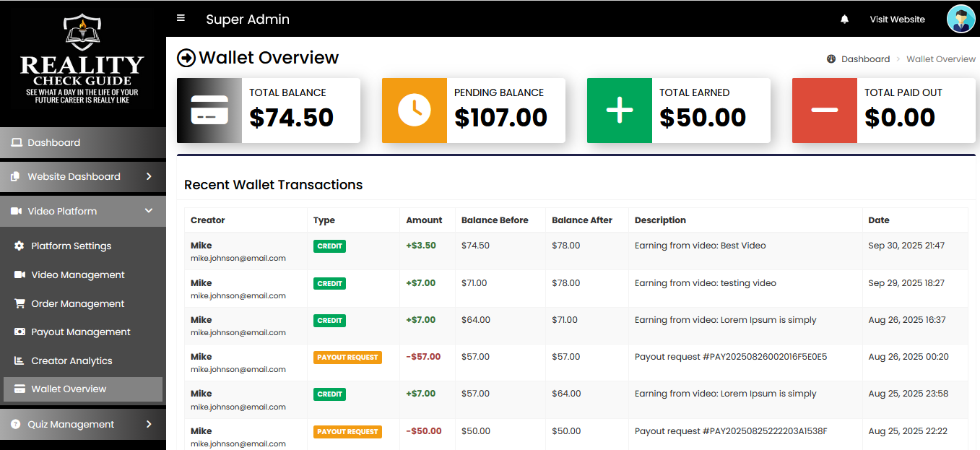Expand the Quiz Management submenu
Image resolution: width=980 pixels, height=450 pixels.
pos(149,425)
